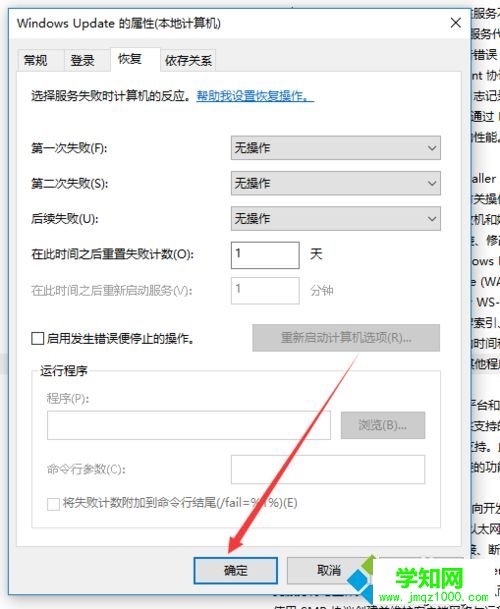
Task: Expand the 后续失败 dropdown
Action: [336, 218]
